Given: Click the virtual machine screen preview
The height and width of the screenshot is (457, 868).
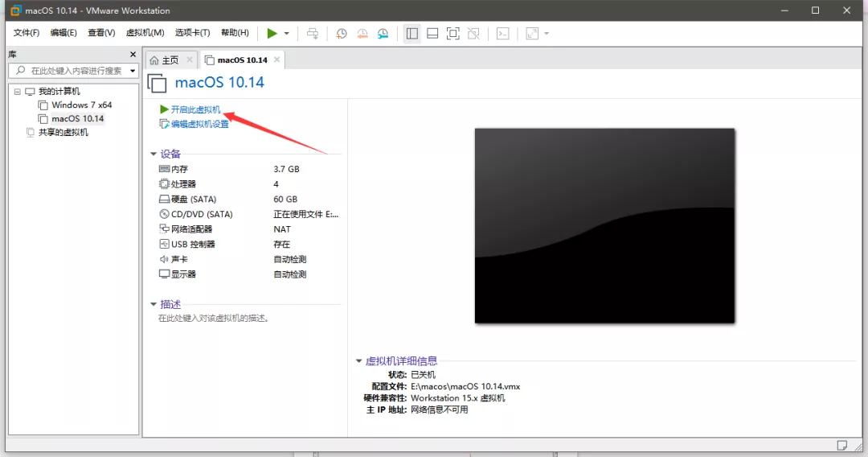Looking at the screenshot, I should [604, 225].
